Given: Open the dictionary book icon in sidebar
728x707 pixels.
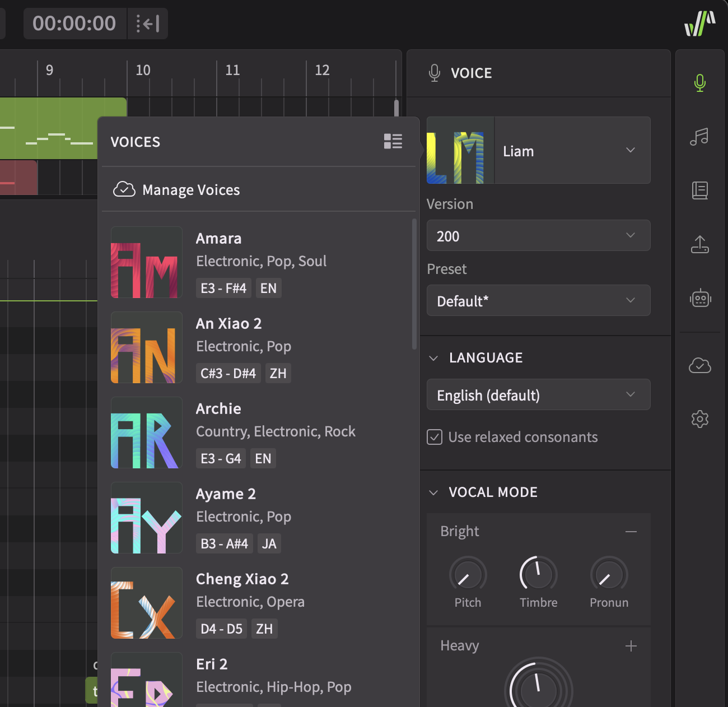Looking at the screenshot, I should tap(699, 190).
